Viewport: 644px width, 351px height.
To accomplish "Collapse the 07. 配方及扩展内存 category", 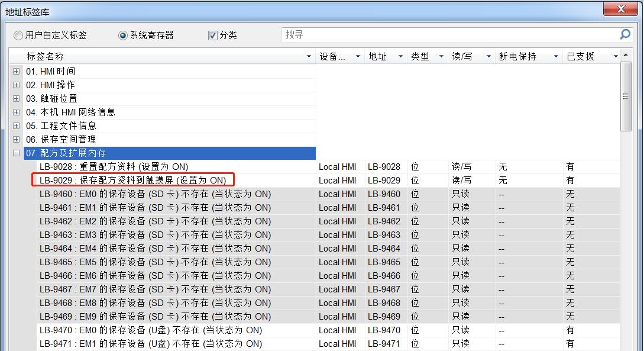I will (x=16, y=153).
